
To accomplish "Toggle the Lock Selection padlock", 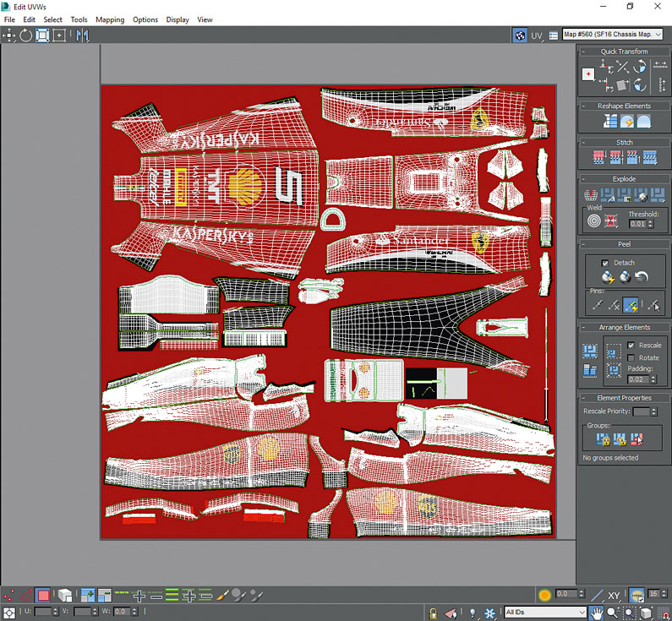I will tap(433, 613).
